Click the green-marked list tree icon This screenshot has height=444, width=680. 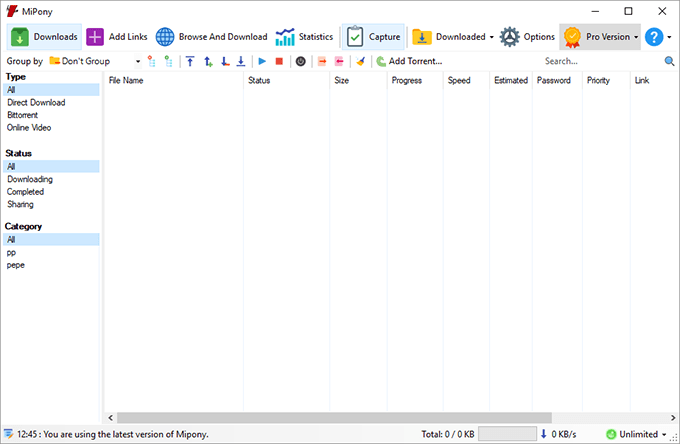[169, 61]
